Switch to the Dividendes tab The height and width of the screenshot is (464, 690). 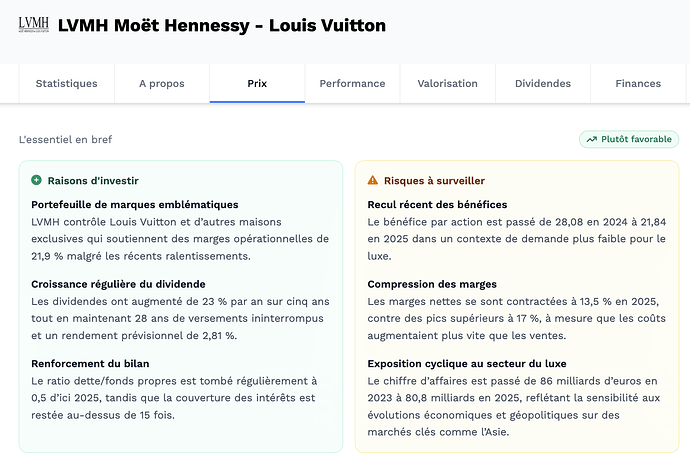[543, 83]
